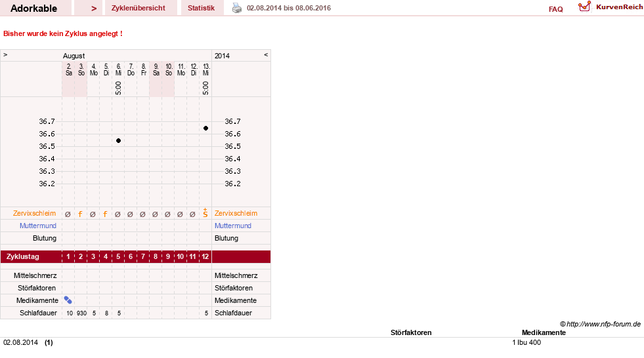Click the left Störfaktoren label

[37, 288]
